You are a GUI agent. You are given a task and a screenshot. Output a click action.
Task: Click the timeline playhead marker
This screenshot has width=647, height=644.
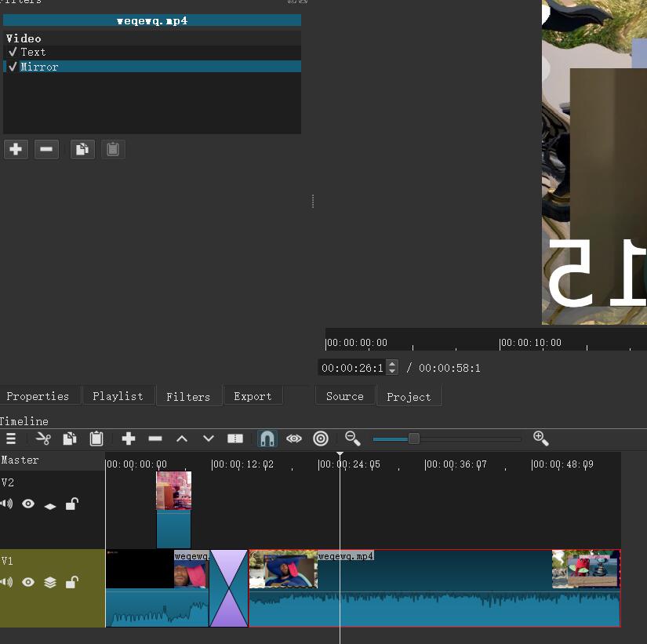[x=340, y=454]
